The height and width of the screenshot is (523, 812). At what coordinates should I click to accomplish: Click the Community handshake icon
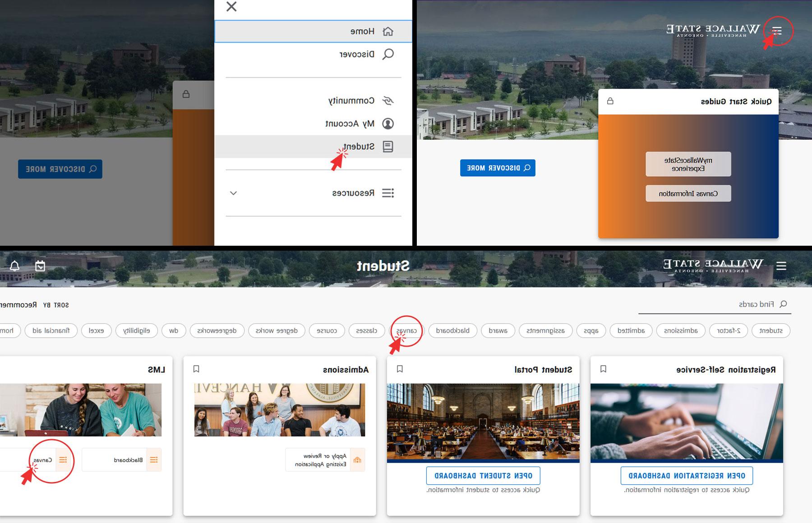tap(388, 101)
